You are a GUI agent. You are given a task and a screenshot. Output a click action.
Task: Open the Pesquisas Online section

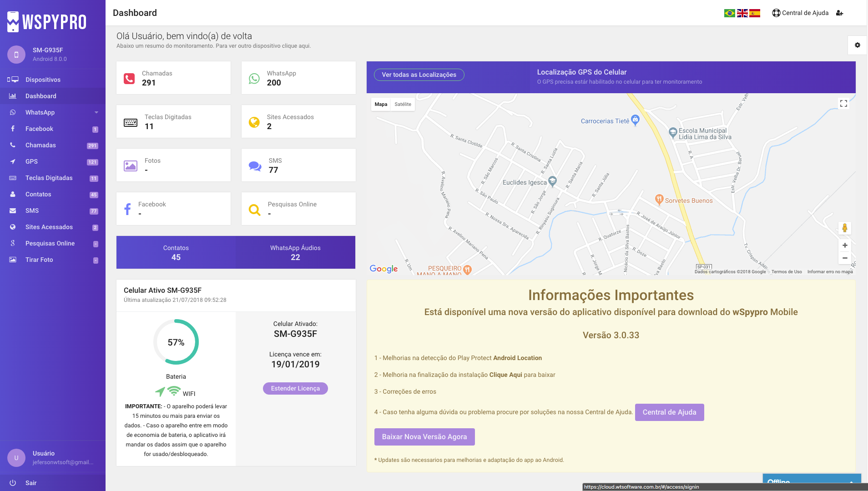50,243
